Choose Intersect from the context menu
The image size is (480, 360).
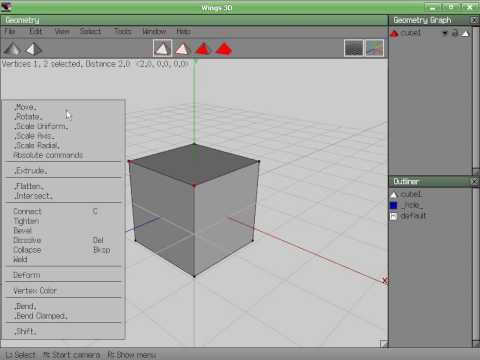tap(64, 196)
